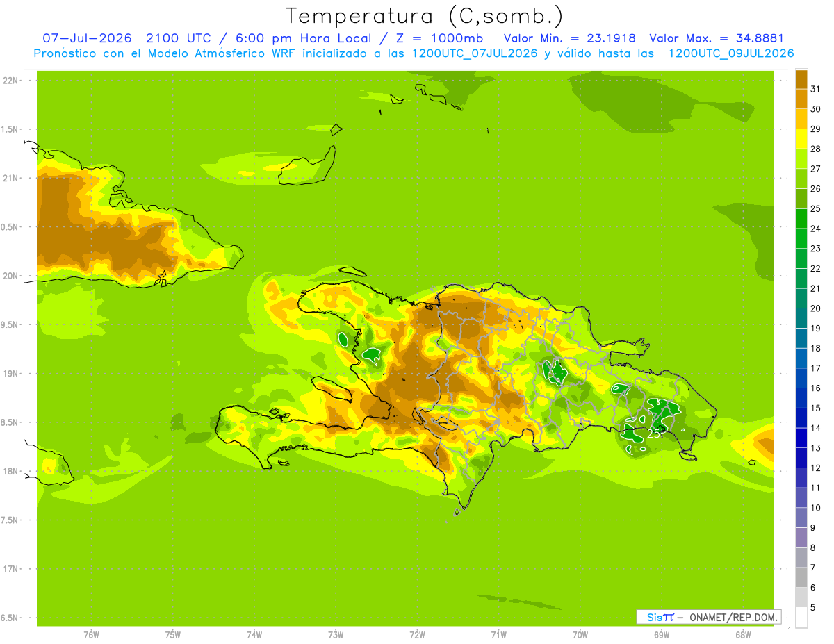Click 'Valor Max. = 34.8881' text
This screenshot has height=644, width=834.
click(x=716, y=38)
